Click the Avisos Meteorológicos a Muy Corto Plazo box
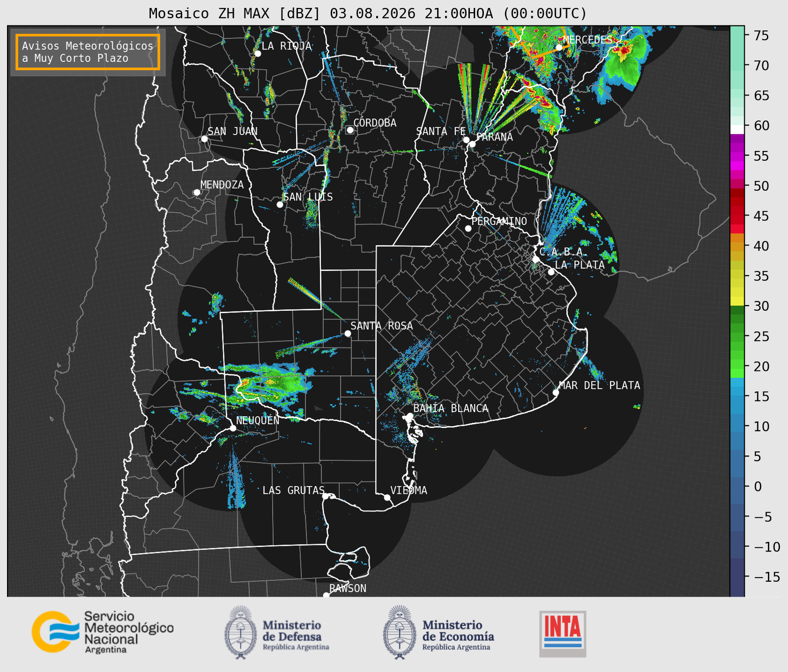The image size is (788, 672). tap(88, 51)
